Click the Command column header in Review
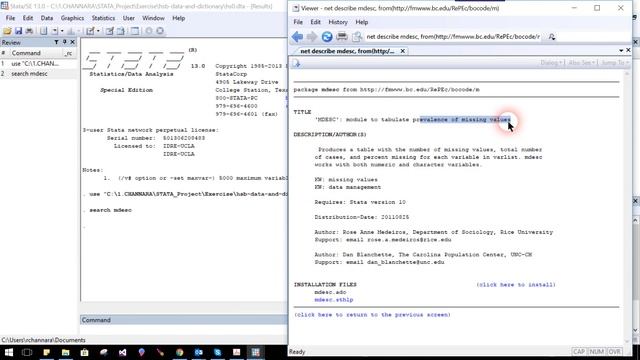The width and height of the screenshot is (640, 360). (x=26, y=53)
